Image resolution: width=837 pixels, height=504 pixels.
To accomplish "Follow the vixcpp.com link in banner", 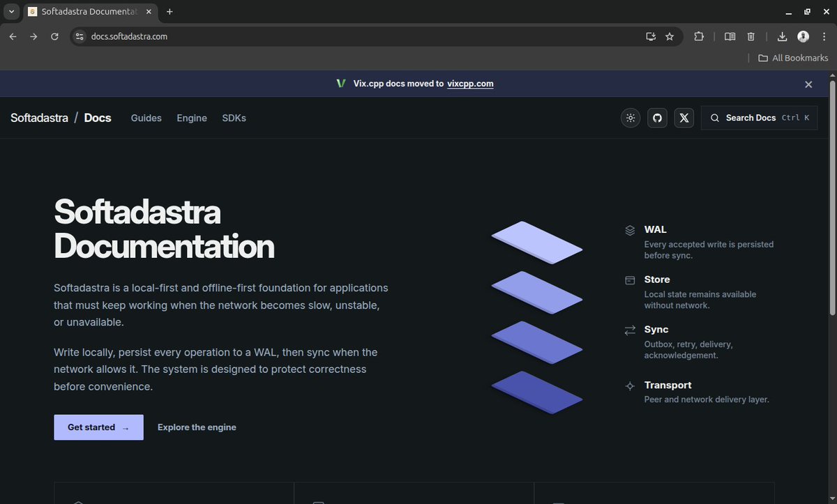I will (x=470, y=84).
